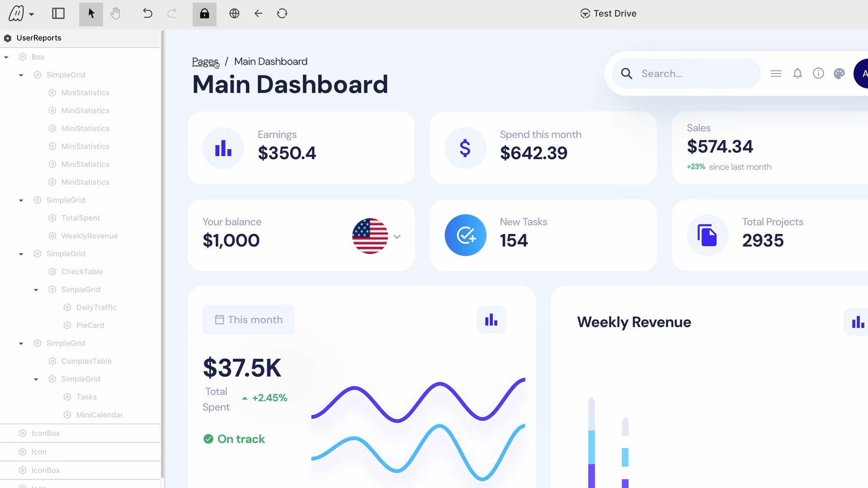Collapse the root Box tree node
The image size is (868, 488).
6,57
